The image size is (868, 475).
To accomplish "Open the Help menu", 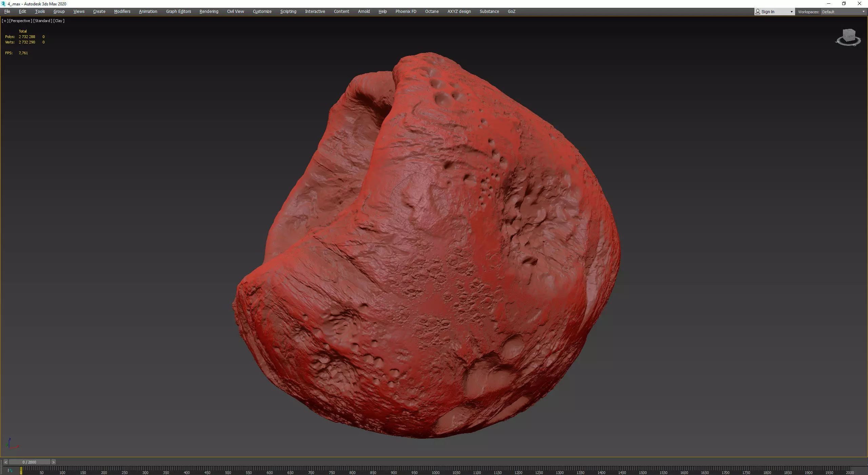I will point(382,12).
